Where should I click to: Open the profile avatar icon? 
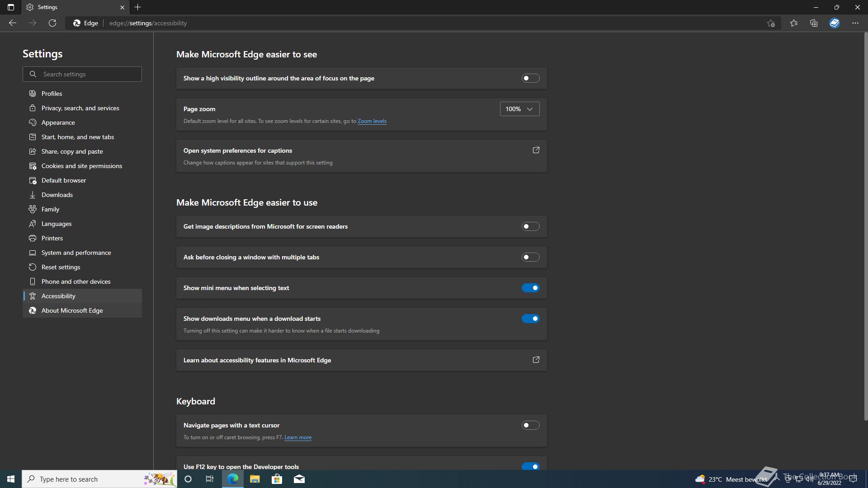pyautogui.click(x=835, y=23)
